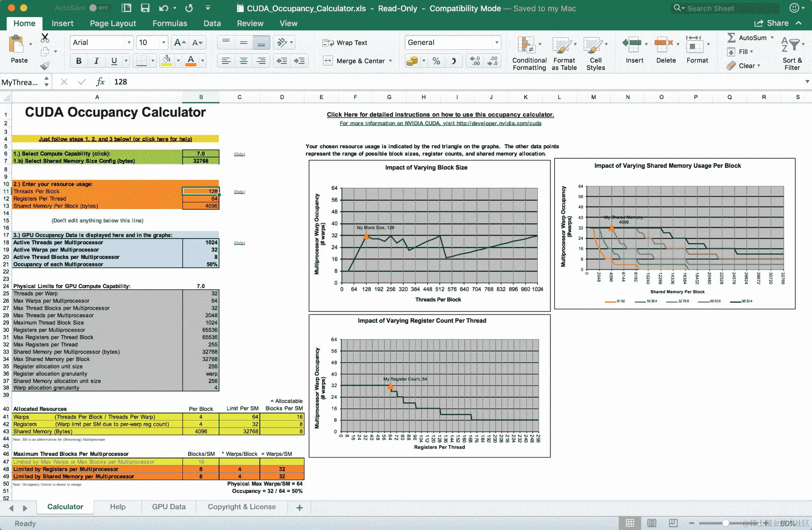Click the Percent Style icon

click(x=436, y=61)
